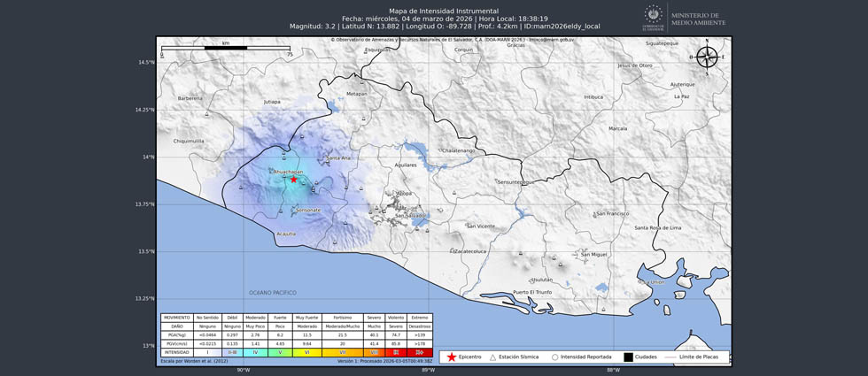Viewport: 868px width, 376px height.
Task: Click the Marcala label
Action: point(618,128)
